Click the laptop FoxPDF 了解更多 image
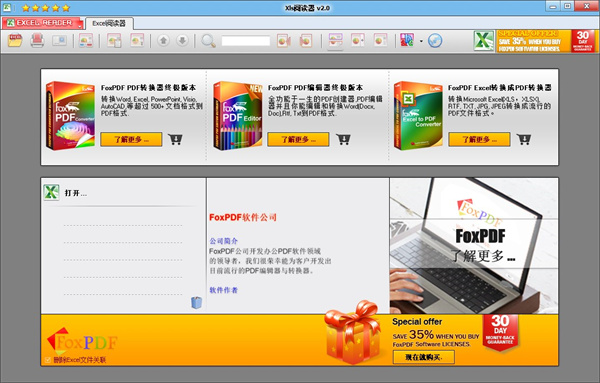The width and height of the screenshot is (600, 383). (474, 246)
